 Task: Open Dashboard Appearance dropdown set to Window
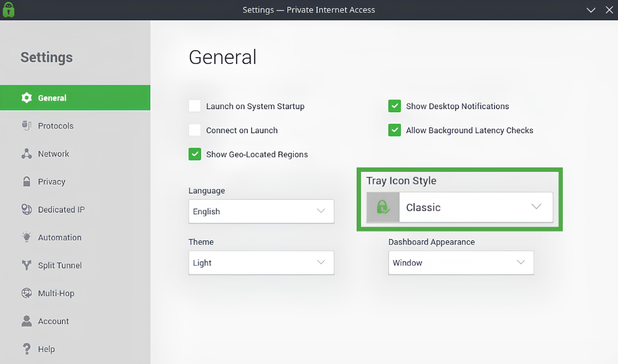[x=461, y=263]
